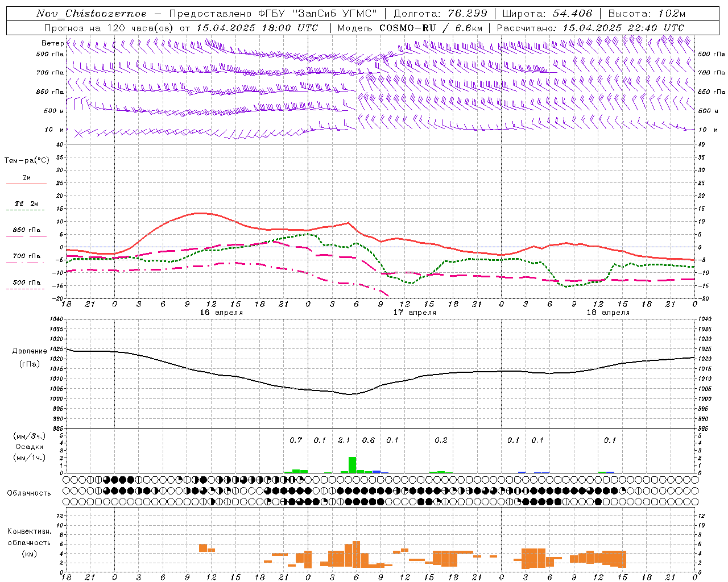The height and width of the screenshot is (582, 728).
Task: Click the Облачность cloud cover label
Action: click(29, 493)
